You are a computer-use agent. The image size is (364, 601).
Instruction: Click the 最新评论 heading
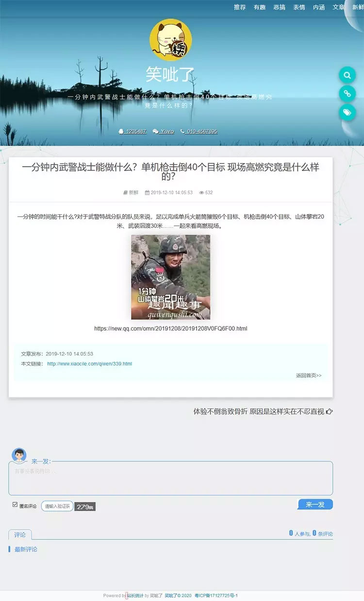coord(26,549)
